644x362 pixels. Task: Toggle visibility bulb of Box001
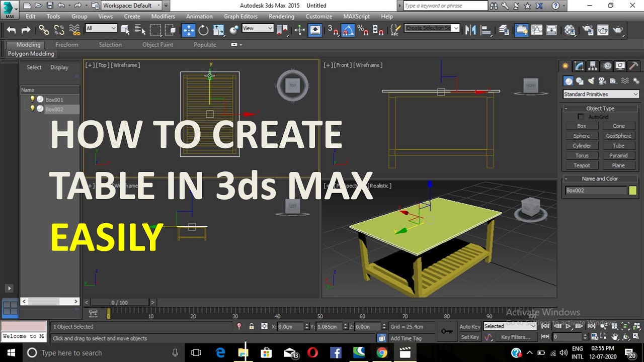pyautogui.click(x=33, y=99)
